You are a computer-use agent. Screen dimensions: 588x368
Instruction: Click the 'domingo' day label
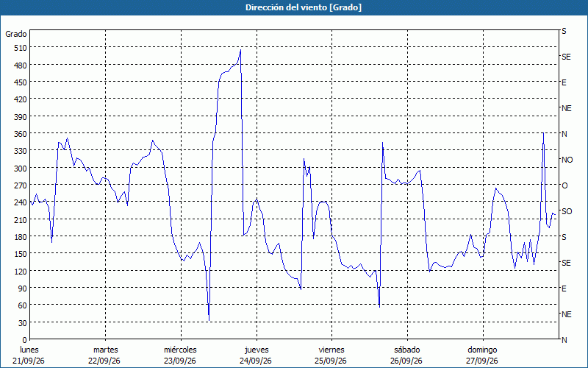point(482,350)
